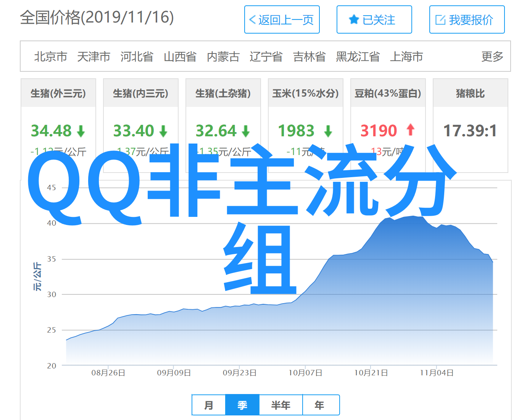Screen dimensions: 519x420
Task: Click the down arrow beside 32.64
Action: coord(246,131)
